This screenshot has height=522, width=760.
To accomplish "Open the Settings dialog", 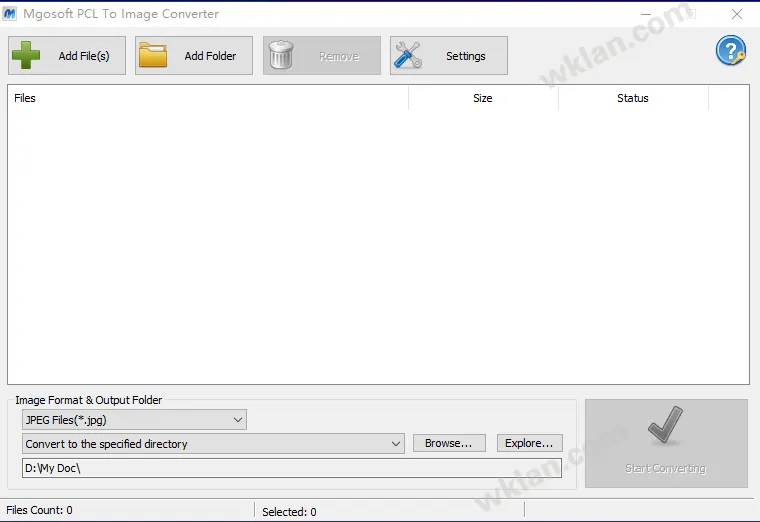I will tap(449, 55).
